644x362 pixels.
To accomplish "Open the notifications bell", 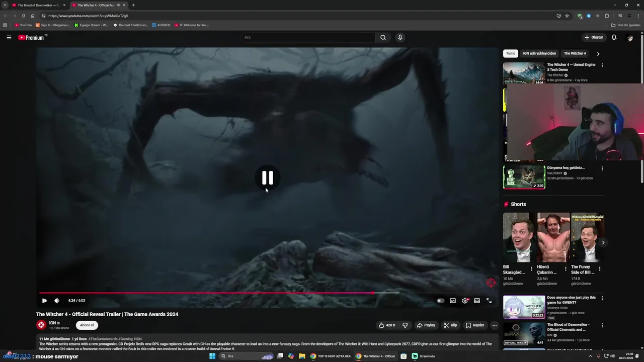I will (614, 37).
